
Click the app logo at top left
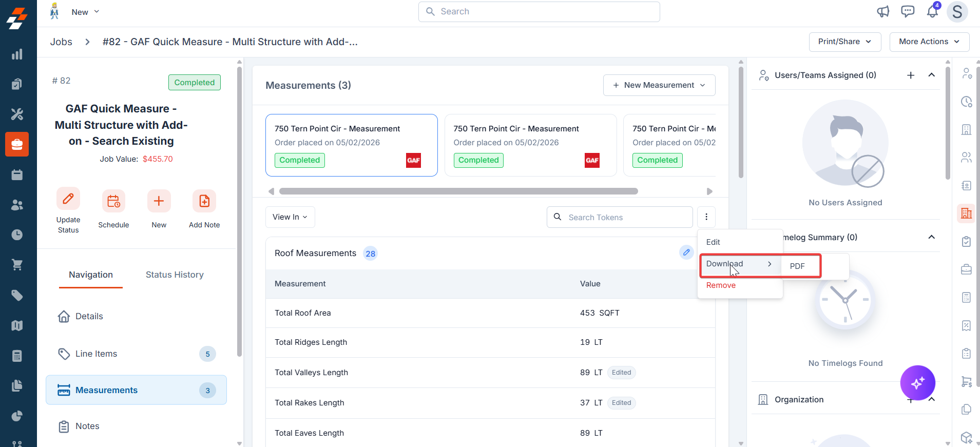(17, 18)
